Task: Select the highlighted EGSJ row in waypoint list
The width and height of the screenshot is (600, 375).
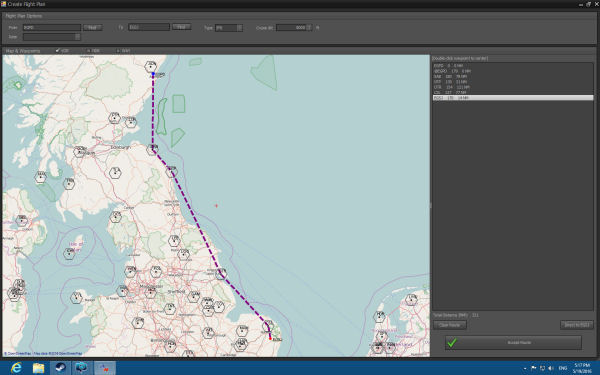Action: (513, 98)
